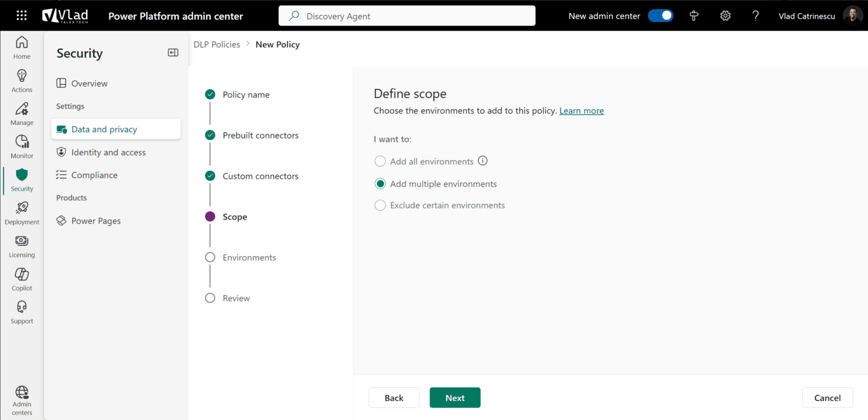Disable the New admin center toggle
Screen dimensions: 868x420
click(661, 16)
